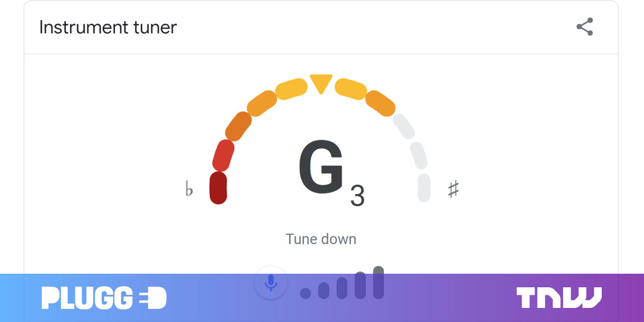The height and width of the screenshot is (322, 644).
Task: Click the octave number 3
Action: pyautogui.click(x=357, y=196)
